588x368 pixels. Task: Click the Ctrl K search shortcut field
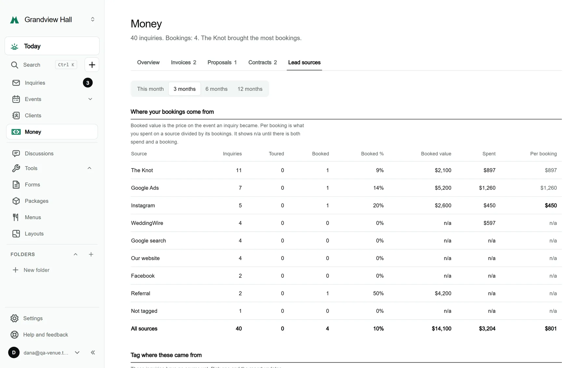(x=66, y=65)
